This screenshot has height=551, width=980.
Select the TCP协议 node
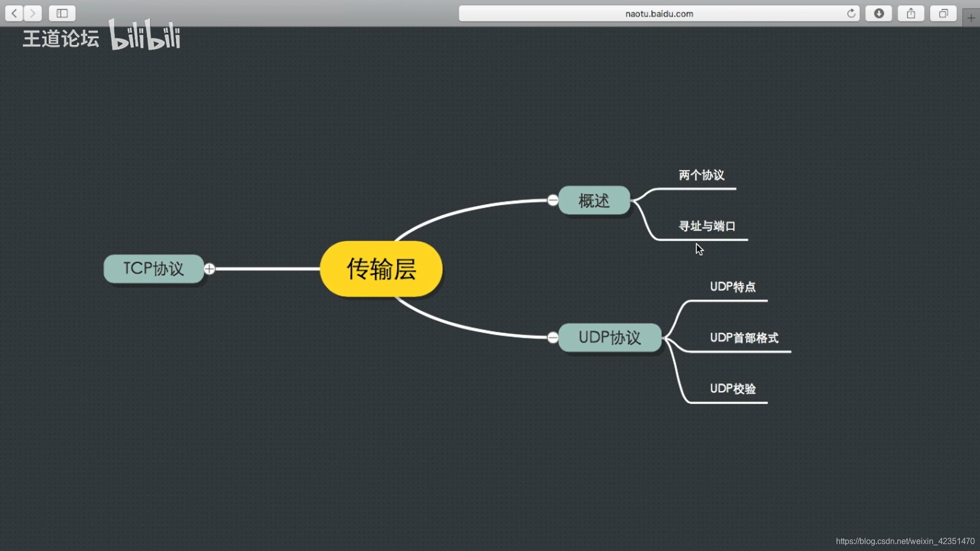click(x=154, y=268)
